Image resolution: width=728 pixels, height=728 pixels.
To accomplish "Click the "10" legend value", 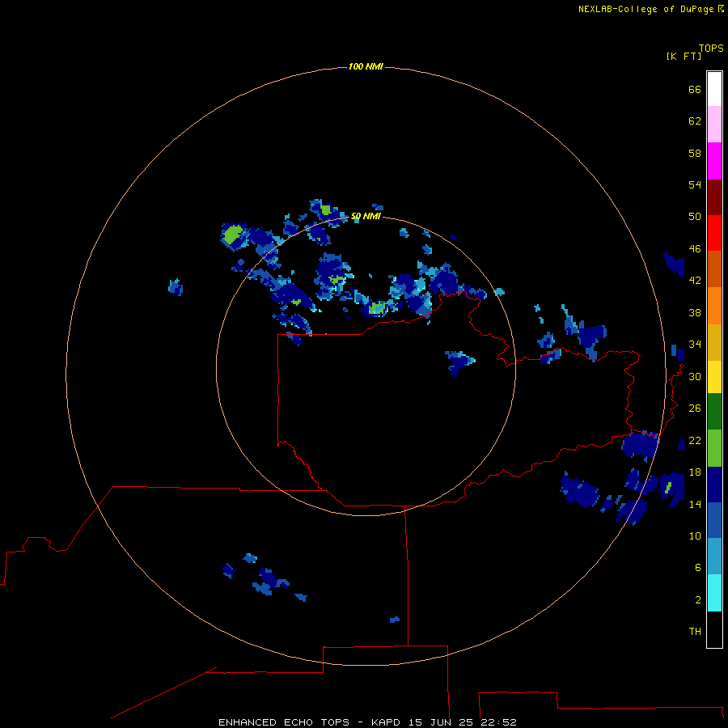I will 695,536.
